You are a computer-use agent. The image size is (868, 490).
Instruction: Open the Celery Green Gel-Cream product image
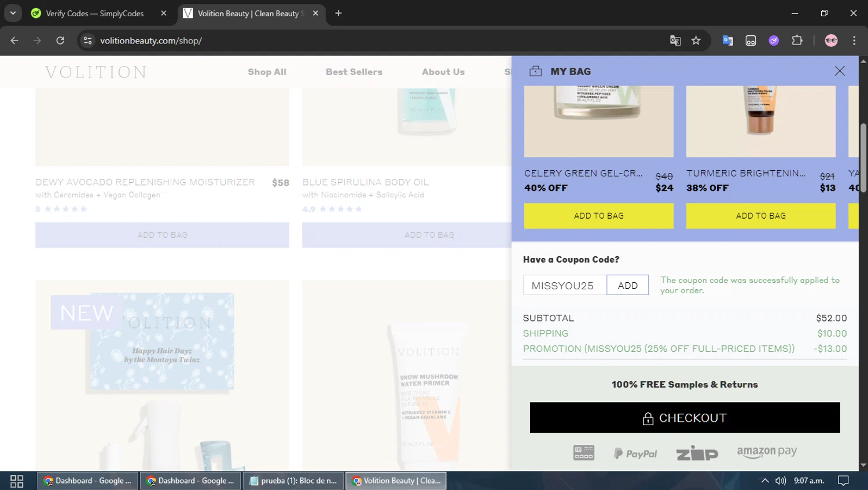[x=599, y=121]
